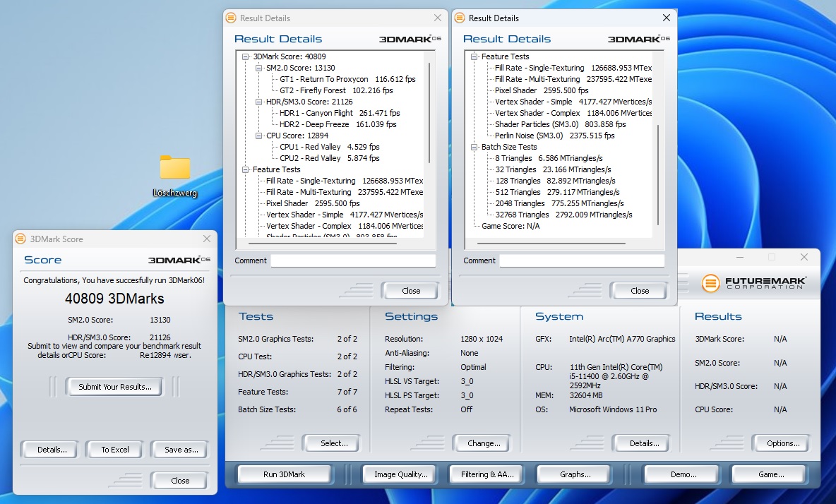Select the 128 Triangles row
Screen dimensions: 836x504
click(555, 181)
